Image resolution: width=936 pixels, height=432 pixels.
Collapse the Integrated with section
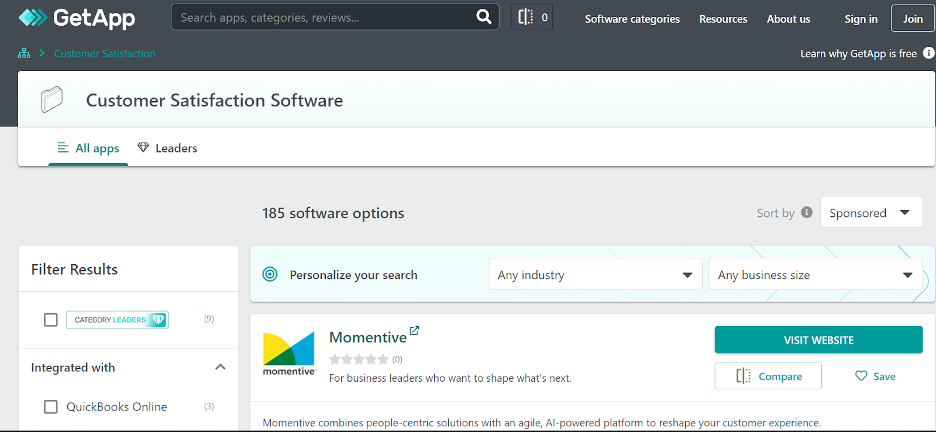pos(220,367)
